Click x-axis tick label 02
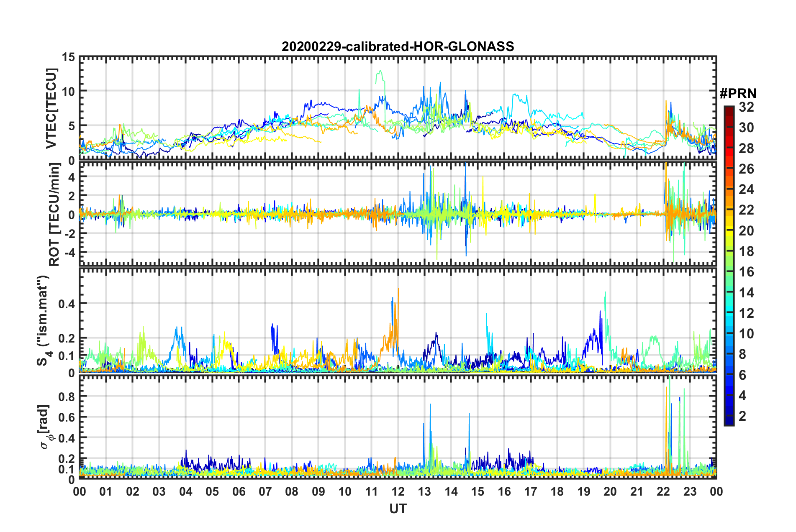Image resolution: width=796 pixels, height=532 pixels. pyautogui.click(x=133, y=491)
